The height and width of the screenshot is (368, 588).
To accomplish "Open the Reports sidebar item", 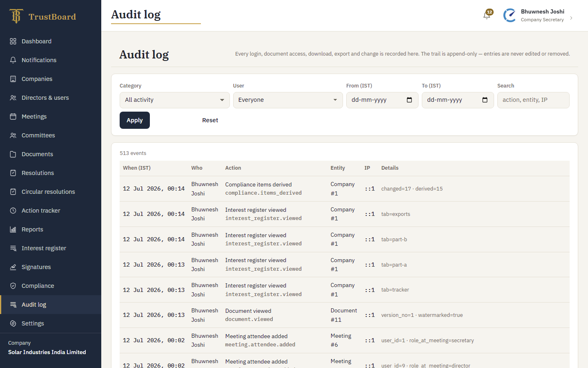I will coord(51,229).
